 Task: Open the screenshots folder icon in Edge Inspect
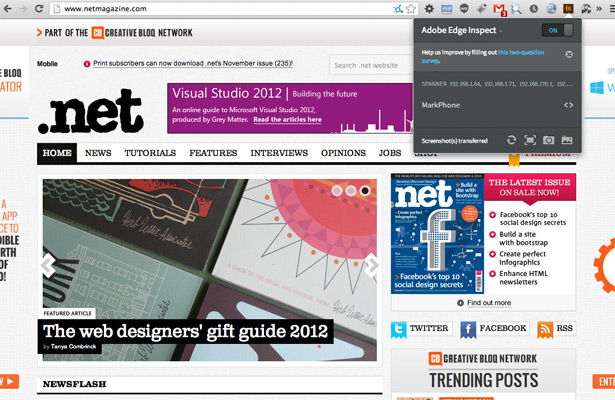(x=567, y=140)
